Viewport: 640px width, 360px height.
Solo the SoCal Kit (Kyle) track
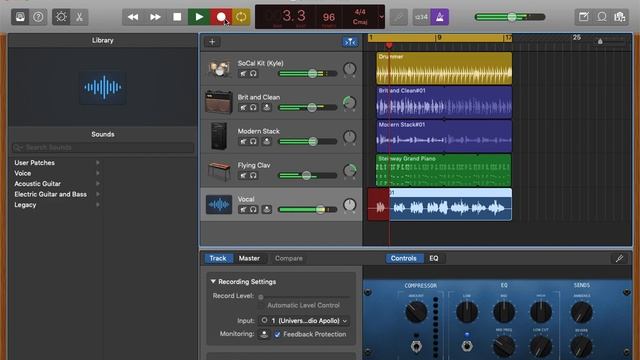coord(253,74)
